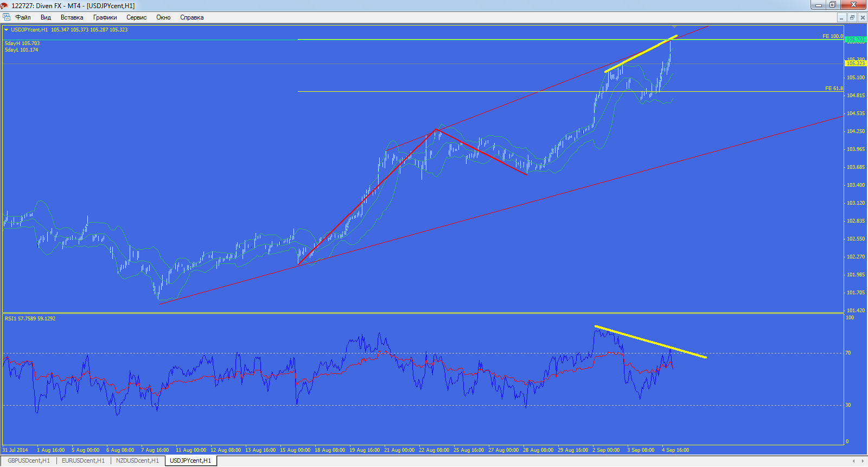Image resolution: width=868 pixels, height=467 pixels.
Task: Open the Вид menu
Action: (x=46, y=17)
